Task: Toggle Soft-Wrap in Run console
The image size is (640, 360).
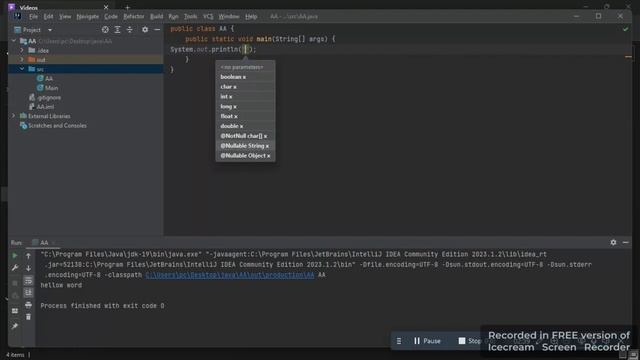Action: point(28,280)
